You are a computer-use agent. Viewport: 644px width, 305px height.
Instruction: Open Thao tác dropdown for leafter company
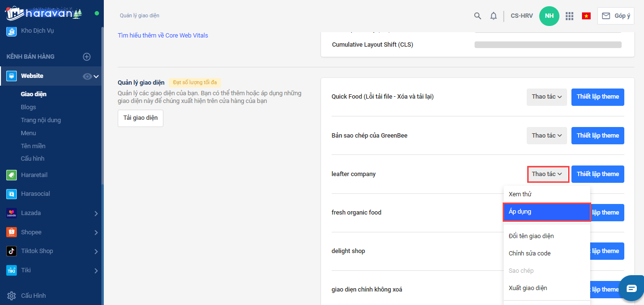[548, 174]
